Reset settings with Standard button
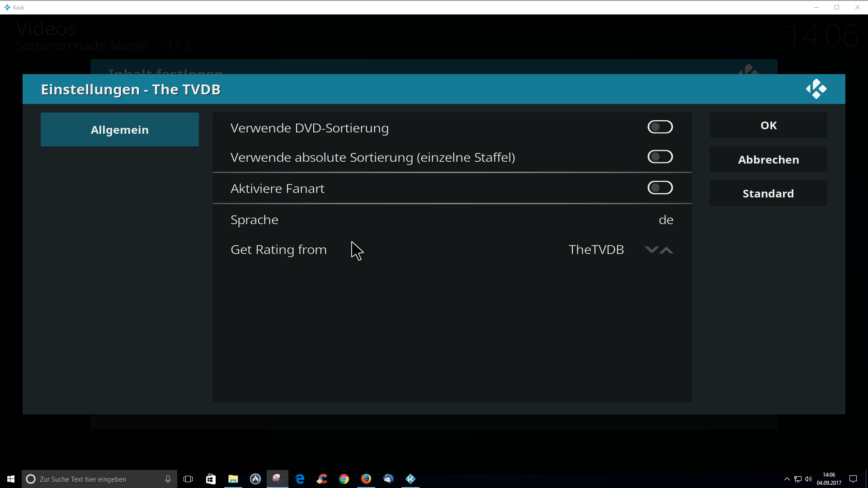Screen dimensions: 868x488 [x=769, y=193]
